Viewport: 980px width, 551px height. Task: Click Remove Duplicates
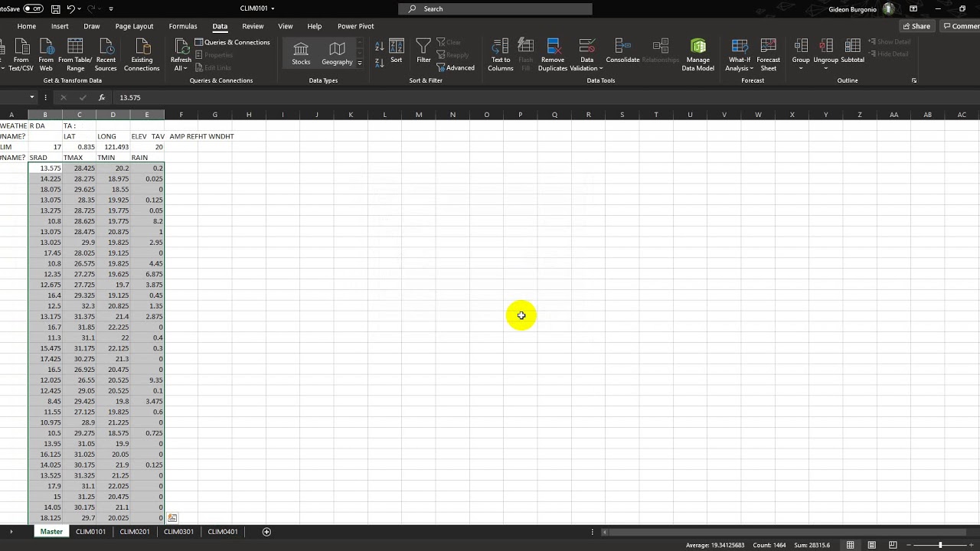point(553,55)
